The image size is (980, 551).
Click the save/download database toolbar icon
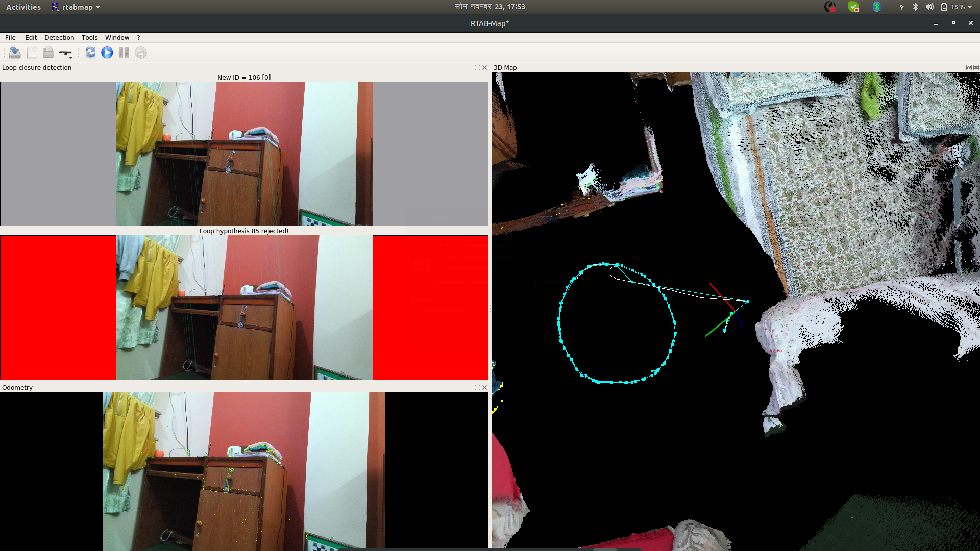click(x=15, y=53)
